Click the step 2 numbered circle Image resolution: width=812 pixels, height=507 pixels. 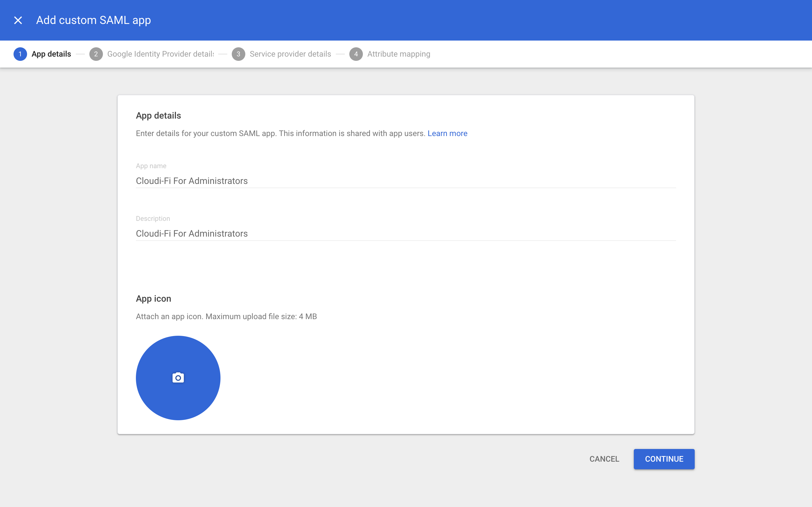point(96,54)
